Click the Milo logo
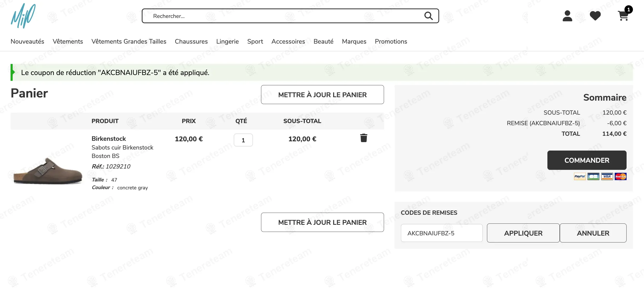Image resolution: width=644 pixels, height=299 pixels. (23, 16)
